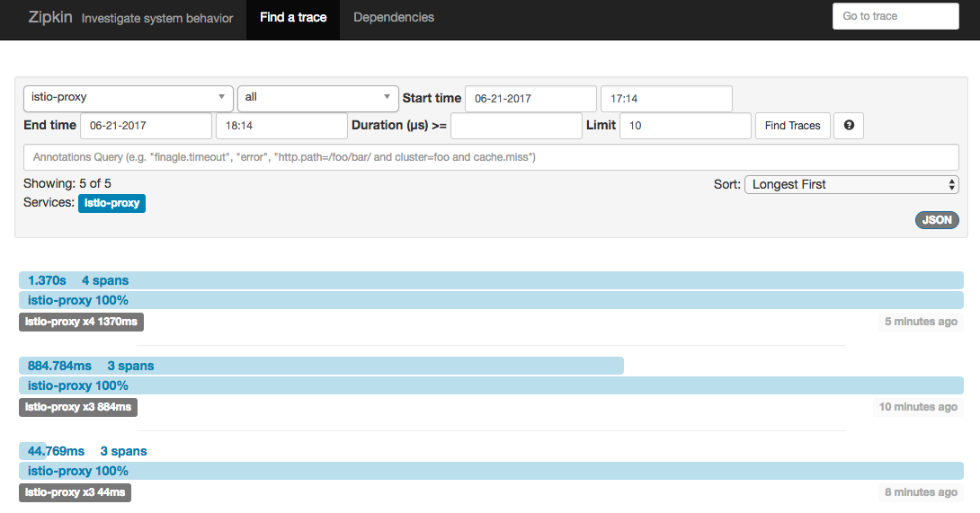Expand the Longest First sort dropdown
Image resolution: width=980 pixels, height=513 pixels.
851,184
